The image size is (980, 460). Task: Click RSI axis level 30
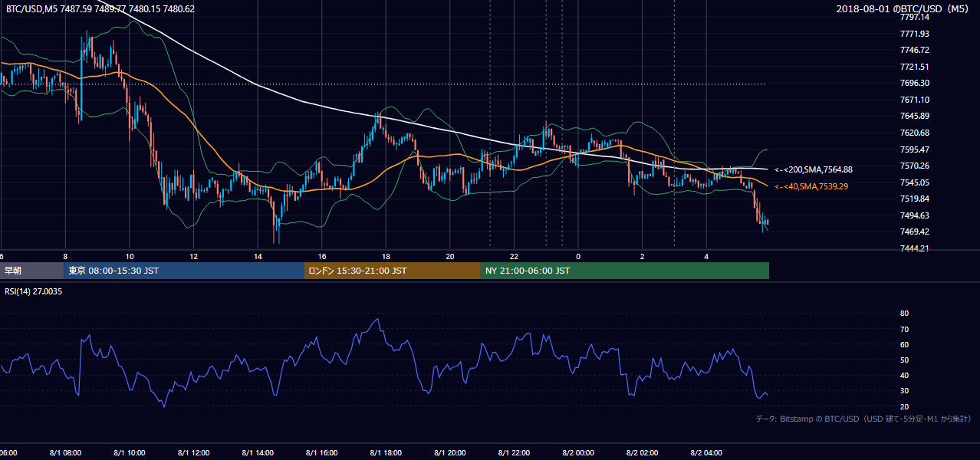[x=904, y=391]
